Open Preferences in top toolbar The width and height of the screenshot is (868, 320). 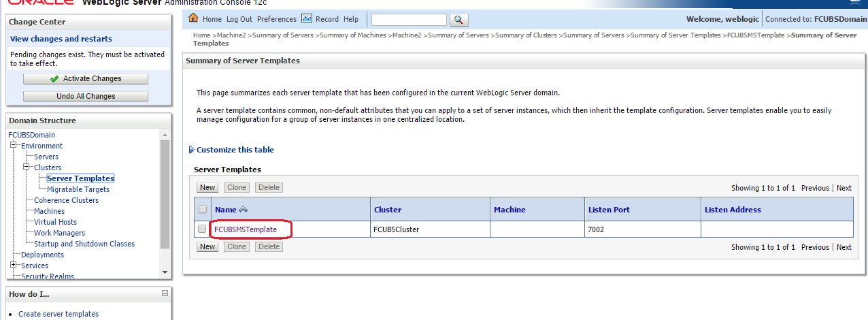(x=277, y=19)
